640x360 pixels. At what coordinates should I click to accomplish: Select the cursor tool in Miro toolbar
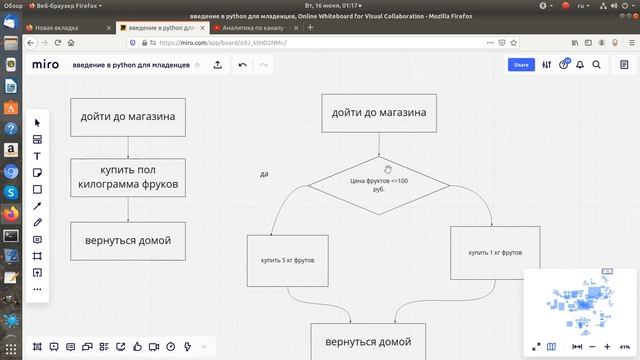(x=37, y=123)
